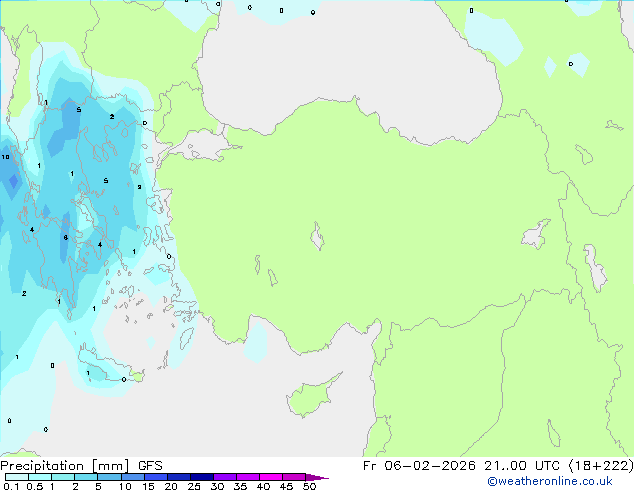Click the '45' legend scale label

point(286,486)
